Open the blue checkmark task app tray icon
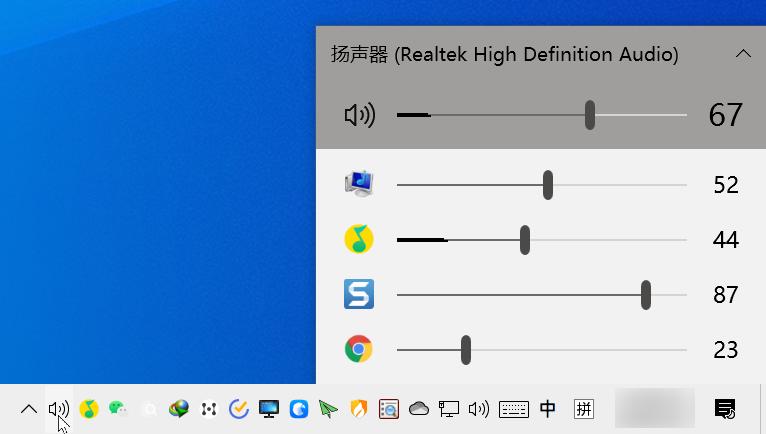This screenshot has height=434, width=766. (239, 409)
